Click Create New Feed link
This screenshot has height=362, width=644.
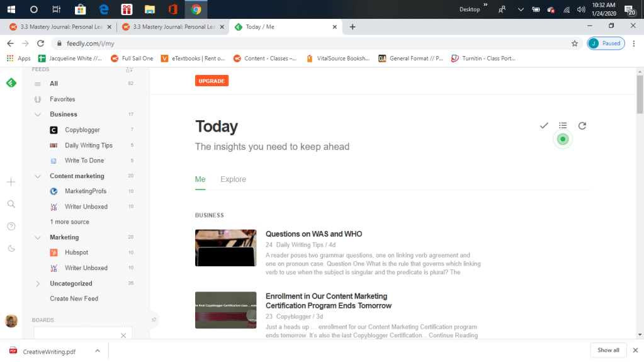click(x=74, y=298)
